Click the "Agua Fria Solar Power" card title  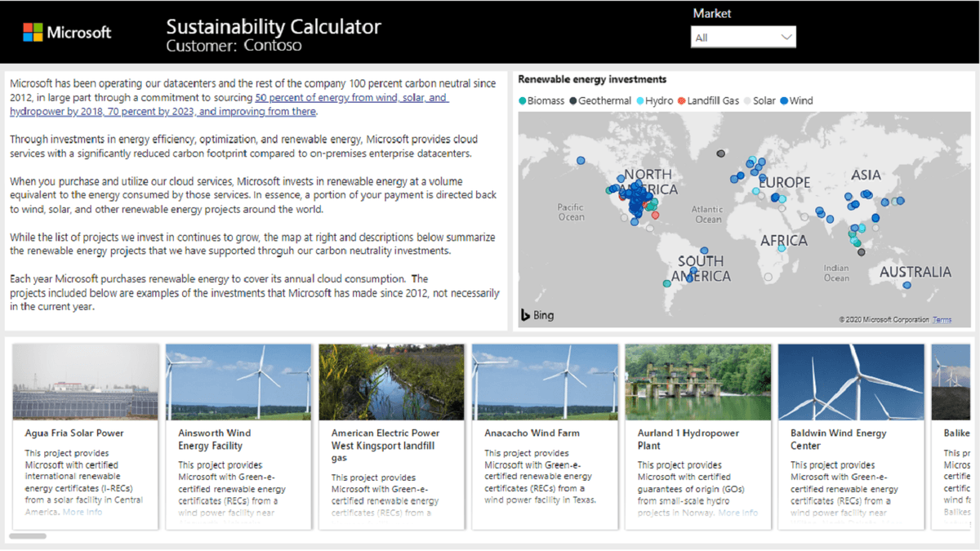pyautogui.click(x=74, y=433)
